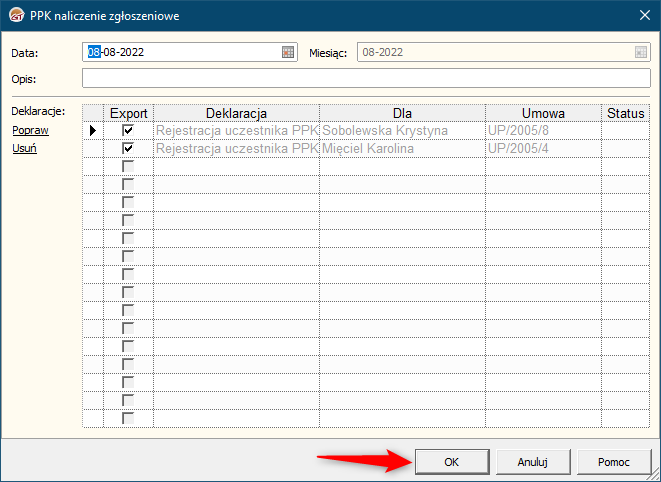The image size is (661, 482).
Task: Click the Export column header
Action: click(129, 113)
